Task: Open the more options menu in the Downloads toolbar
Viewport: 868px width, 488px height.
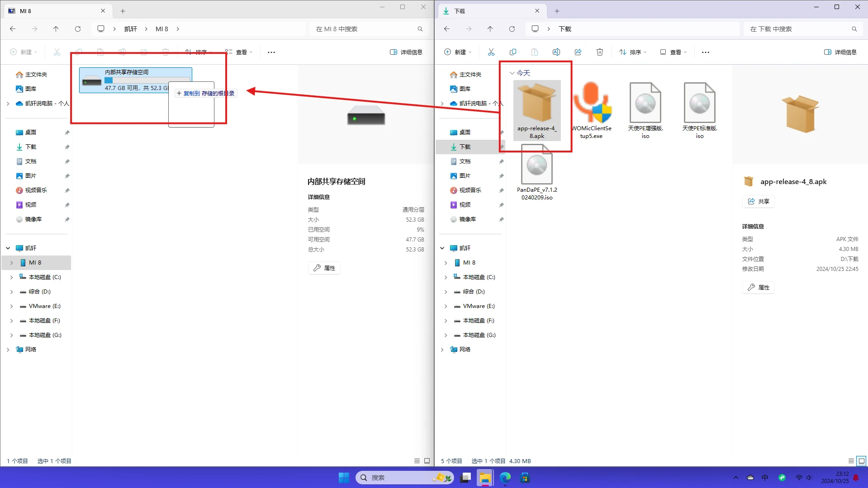Action: [x=706, y=52]
